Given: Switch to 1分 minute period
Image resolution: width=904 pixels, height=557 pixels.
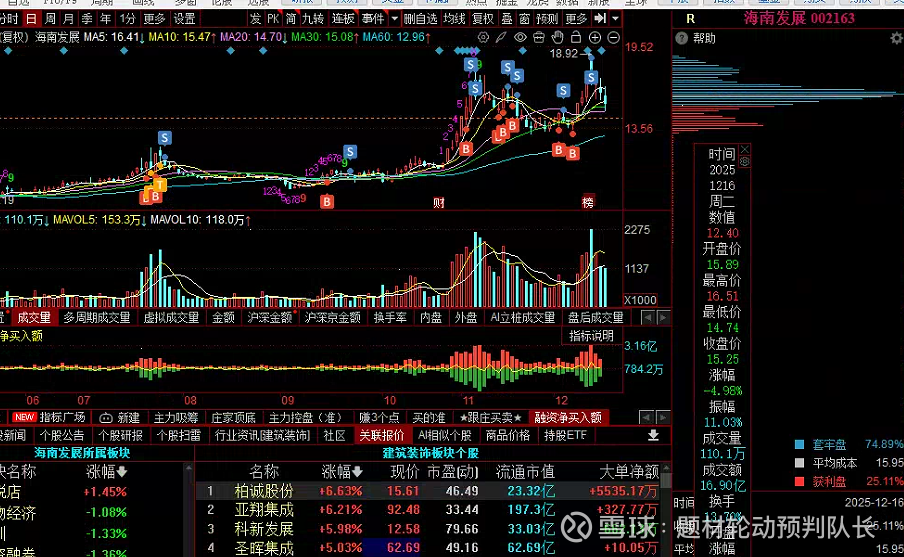Looking at the screenshot, I should [127, 18].
